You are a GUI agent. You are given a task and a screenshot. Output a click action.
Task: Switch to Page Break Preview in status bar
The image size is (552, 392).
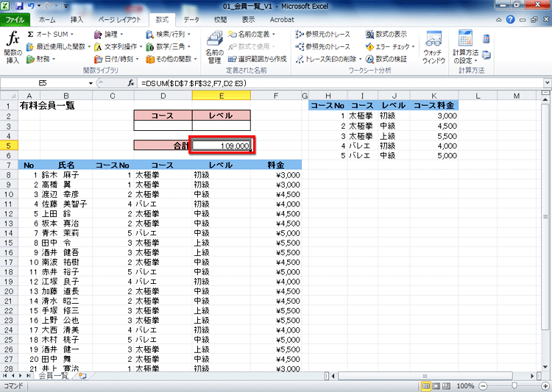click(446, 386)
